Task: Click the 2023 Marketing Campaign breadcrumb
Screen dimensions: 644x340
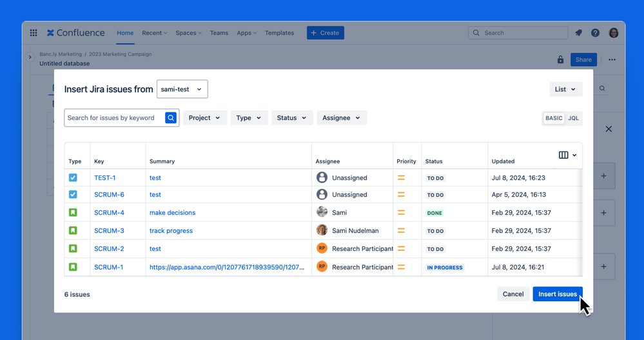Action: (121, 54)
